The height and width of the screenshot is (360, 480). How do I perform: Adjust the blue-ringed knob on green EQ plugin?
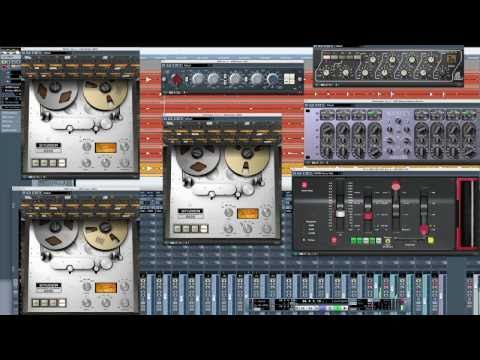pos(273,79)
